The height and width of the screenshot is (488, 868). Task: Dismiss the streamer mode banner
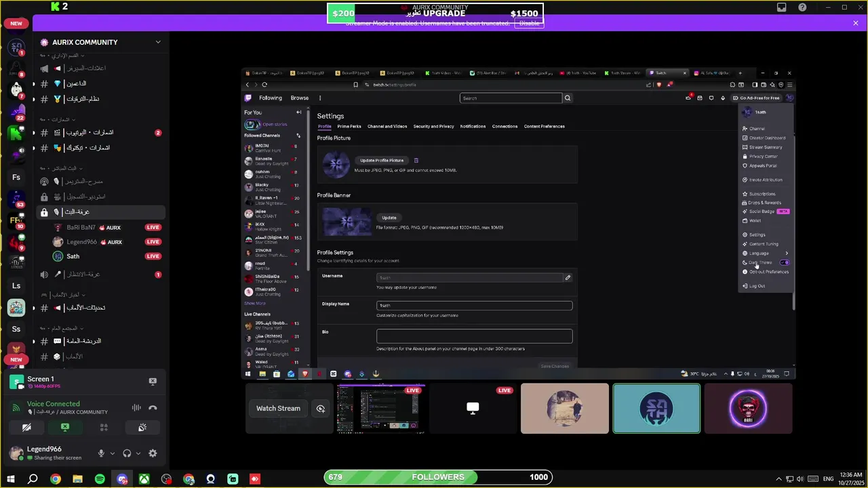(856, 23)
